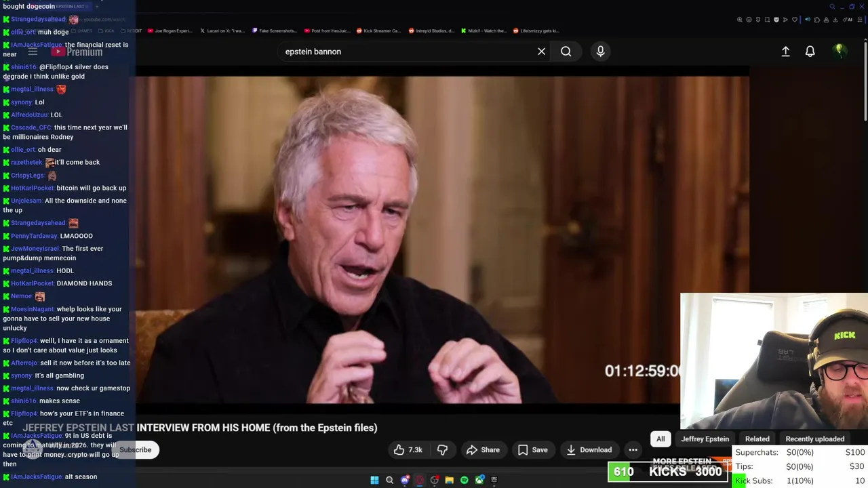Open the browser easy setup sliders icon
The height and width of the screenshot is (488, 868).
(860, 20)
